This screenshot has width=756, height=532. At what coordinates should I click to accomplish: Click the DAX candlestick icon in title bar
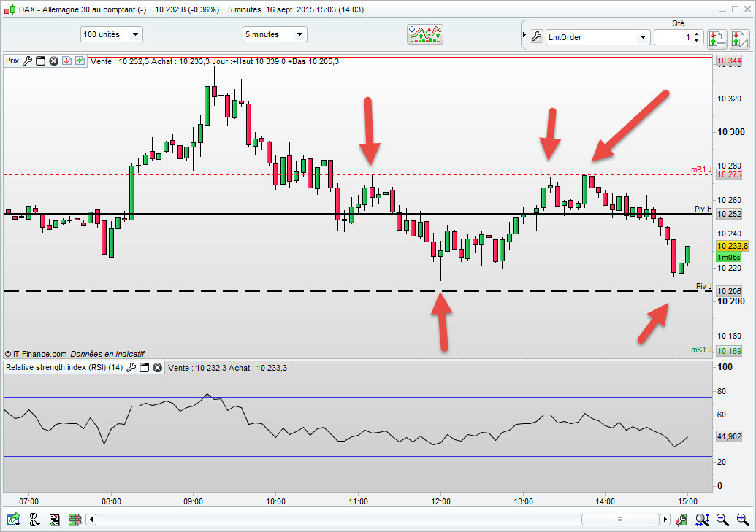9,9
